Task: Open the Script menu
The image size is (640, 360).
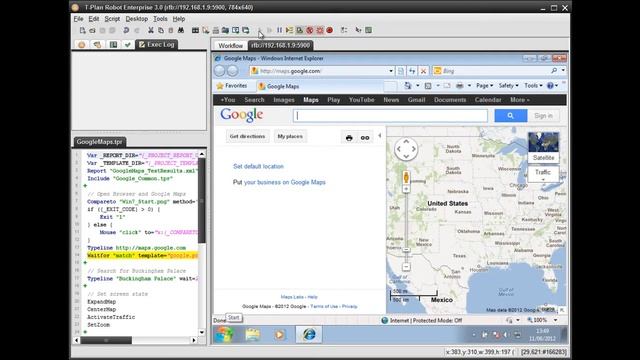Action: (112, 19)
